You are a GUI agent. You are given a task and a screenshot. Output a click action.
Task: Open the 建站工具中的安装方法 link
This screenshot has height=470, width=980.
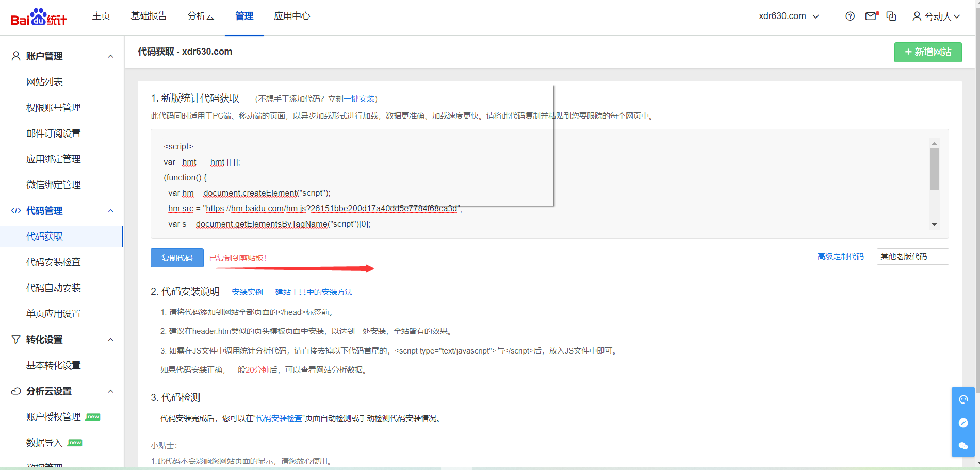pyautogui.click(x=314, y=292)
